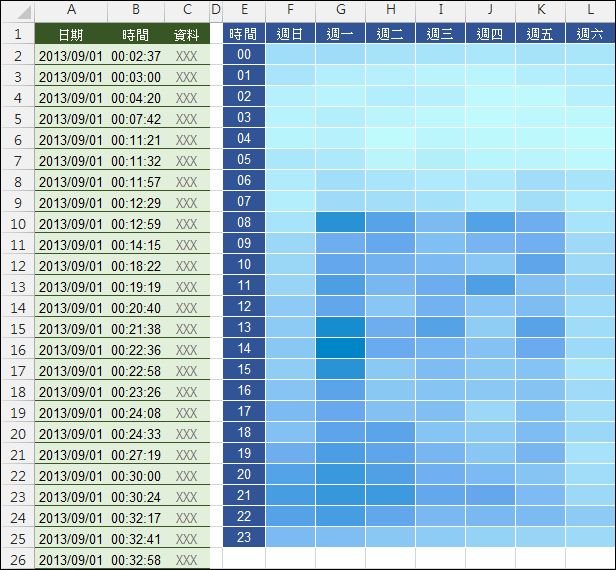Select row 1 header
This screenshot has height=570, width=616.
tap(18, 34)
